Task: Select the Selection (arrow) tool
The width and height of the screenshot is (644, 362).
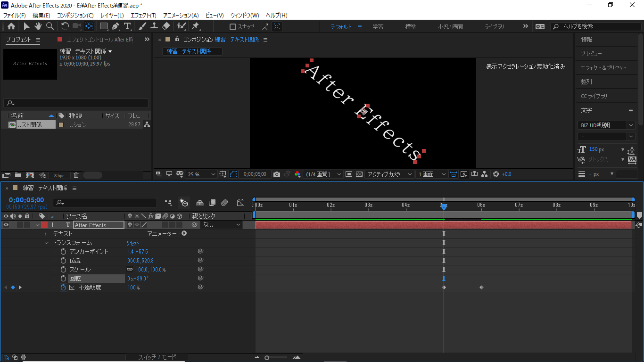Action: [x=26, y=26]
